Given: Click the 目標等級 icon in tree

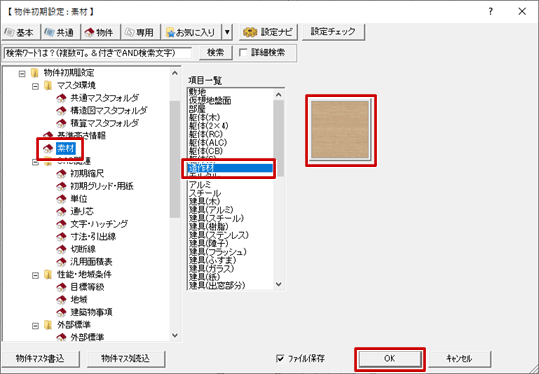Looking at the screenshot, I should pos(61,287).
